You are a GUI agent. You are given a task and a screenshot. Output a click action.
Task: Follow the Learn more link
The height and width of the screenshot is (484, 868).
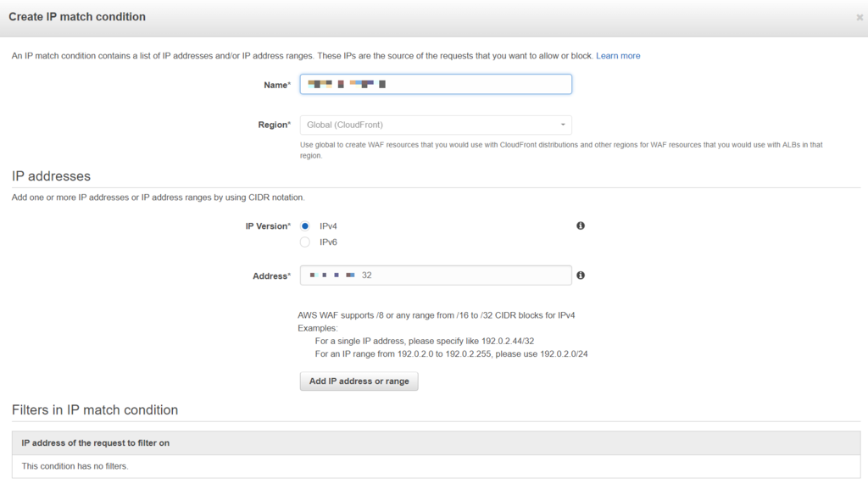click(618, 56)
